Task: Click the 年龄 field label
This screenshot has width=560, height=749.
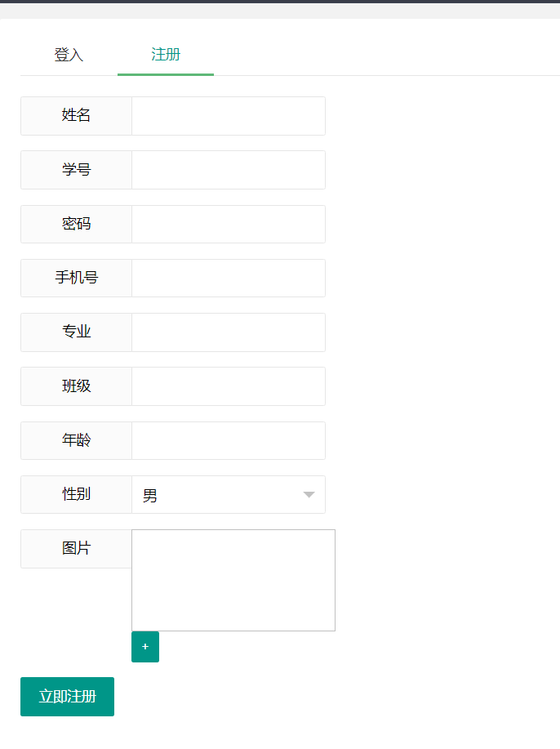Action: click(75, 440)
